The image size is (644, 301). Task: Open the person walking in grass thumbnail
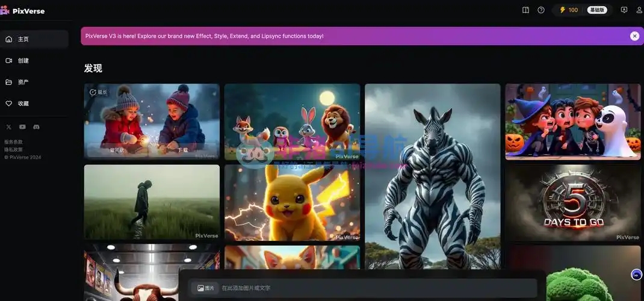152,202
